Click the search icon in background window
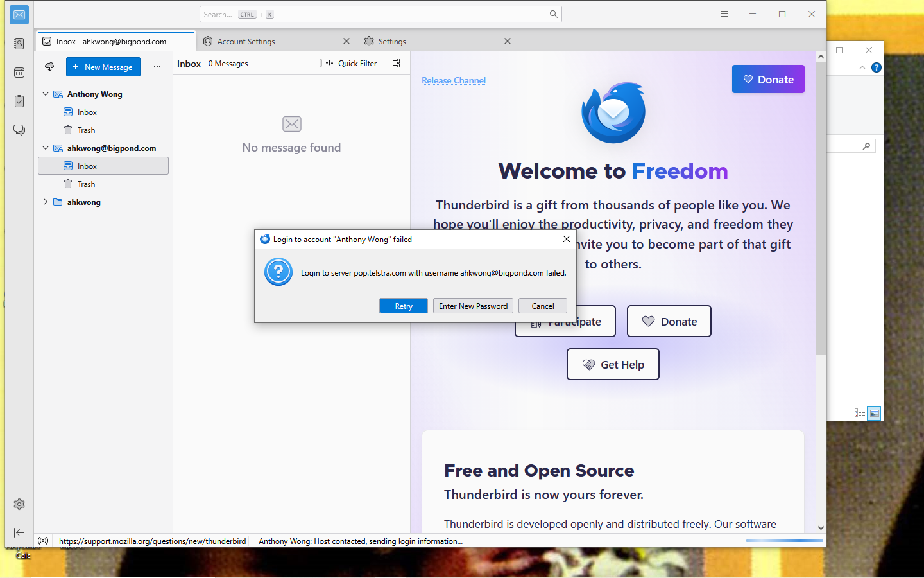Screen dimensions: 924x578 (x=866, y=146)
